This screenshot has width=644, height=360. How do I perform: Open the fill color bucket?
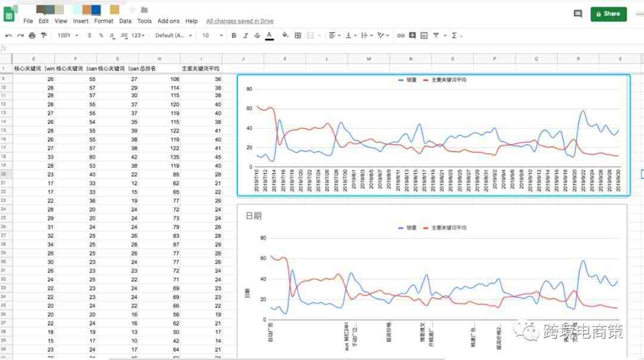[x=285, y=36]
